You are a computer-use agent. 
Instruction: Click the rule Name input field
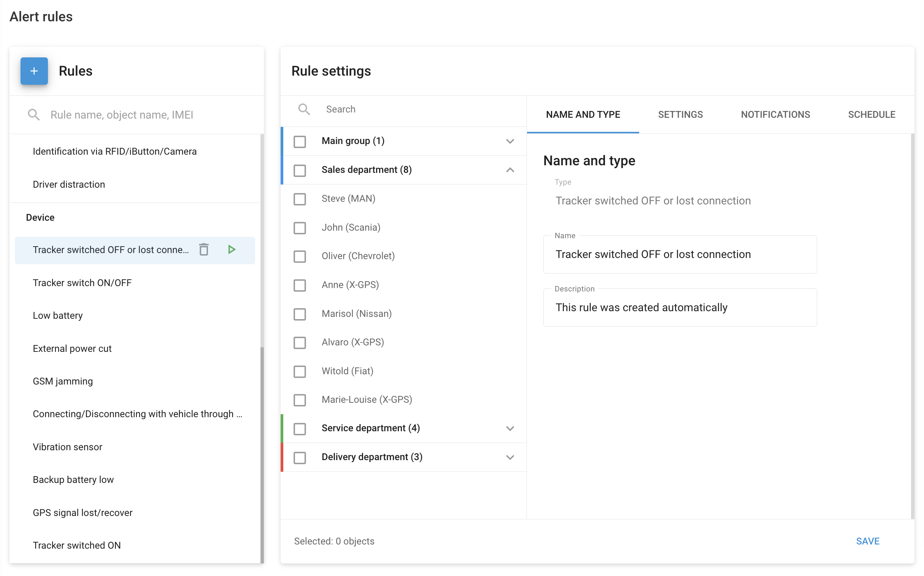tap(680, 255)
